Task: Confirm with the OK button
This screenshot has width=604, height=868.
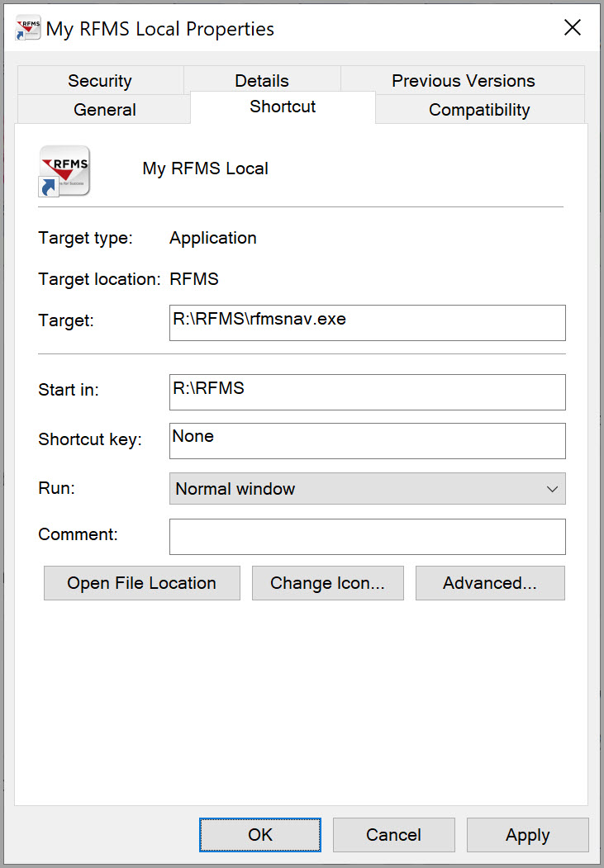Action: coord(260,834)
